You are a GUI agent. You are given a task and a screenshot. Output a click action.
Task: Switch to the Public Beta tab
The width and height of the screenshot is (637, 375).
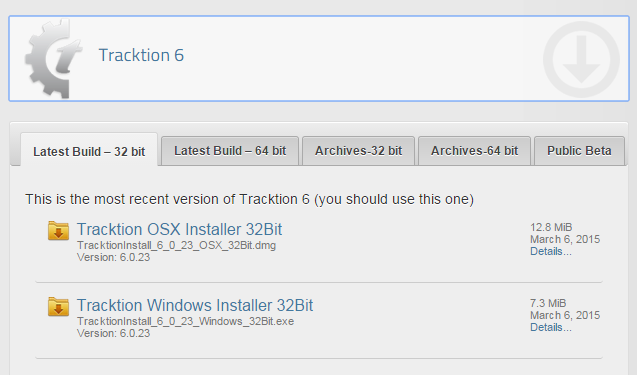click(x=579, y=151)
